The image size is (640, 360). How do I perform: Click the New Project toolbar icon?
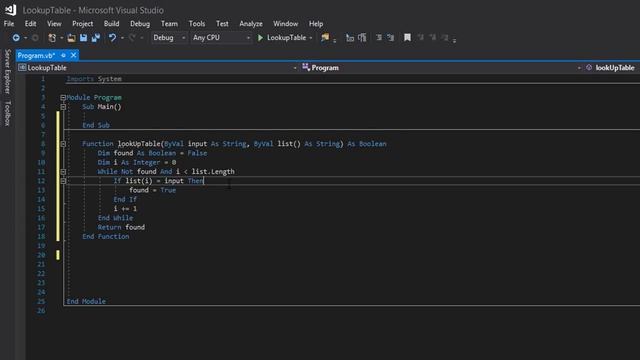pyautogui.click(x=52, y=38)
